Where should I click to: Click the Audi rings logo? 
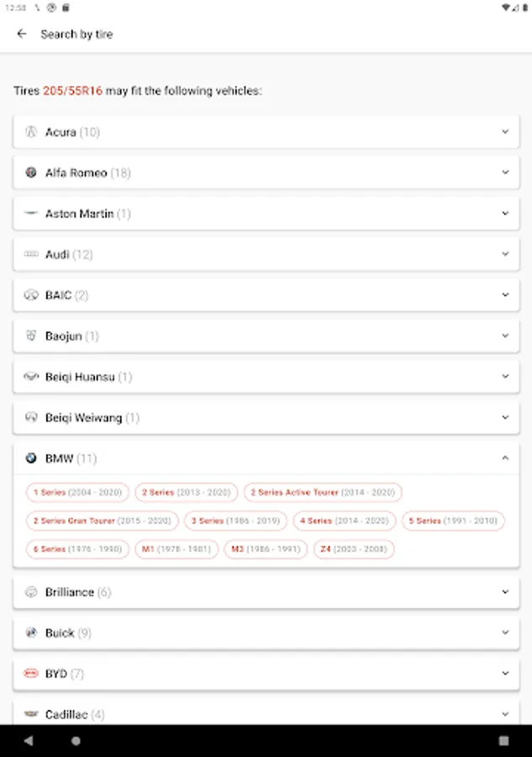click(x=31, y=254)
